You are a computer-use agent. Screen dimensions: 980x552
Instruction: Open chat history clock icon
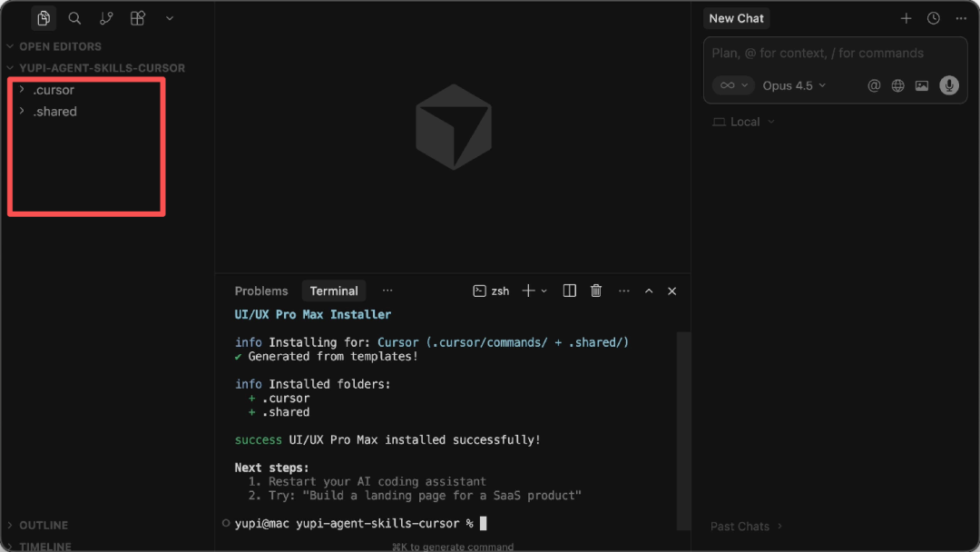point(933,18)
